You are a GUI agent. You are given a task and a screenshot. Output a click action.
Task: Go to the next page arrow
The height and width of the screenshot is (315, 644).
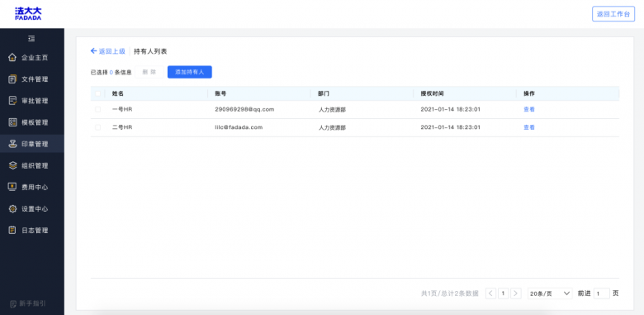point(516,294)
